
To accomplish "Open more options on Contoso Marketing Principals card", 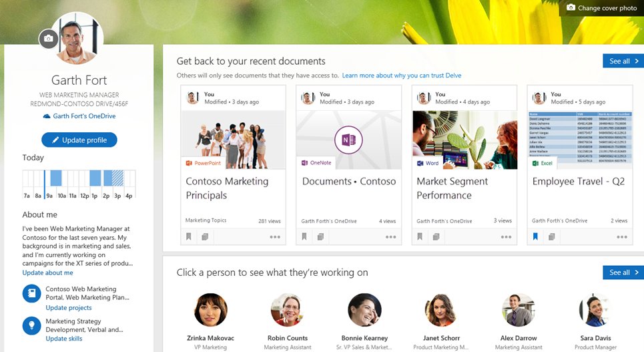I will coord(275,237).
